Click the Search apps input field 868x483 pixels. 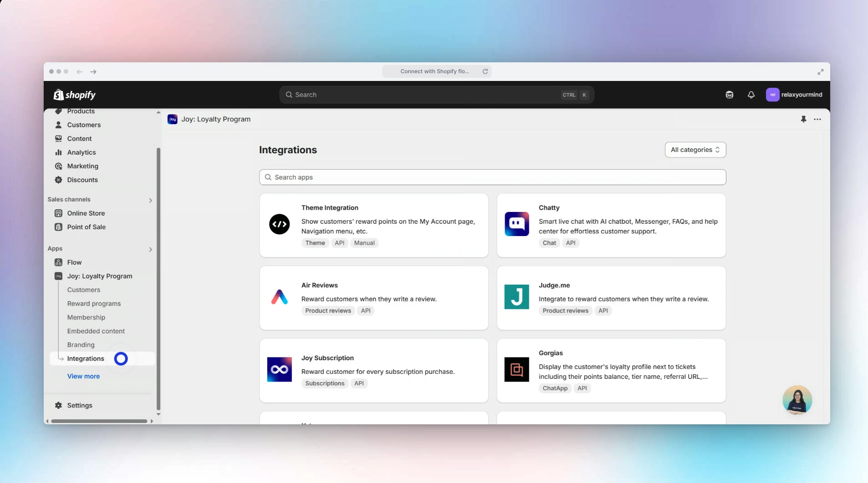(492, 177)
